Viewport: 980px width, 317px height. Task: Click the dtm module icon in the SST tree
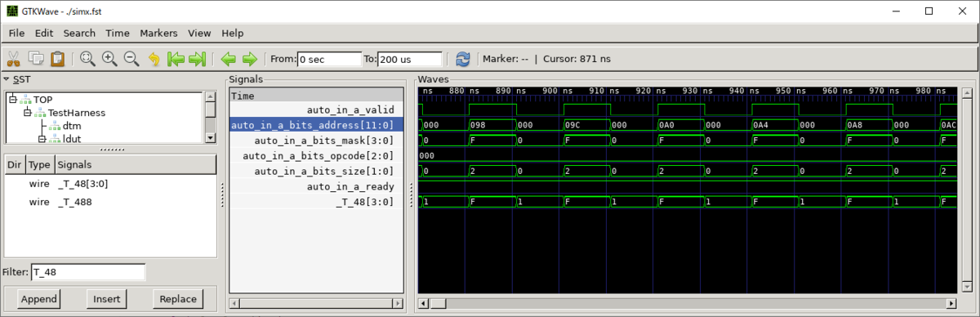pyautogui.click(x=55, y=126)
